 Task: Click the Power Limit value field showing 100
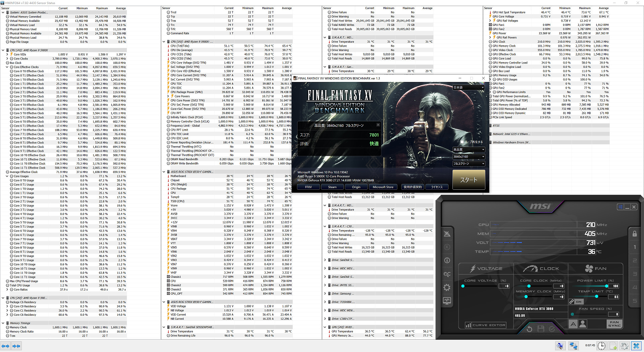(x=614, y=286)
